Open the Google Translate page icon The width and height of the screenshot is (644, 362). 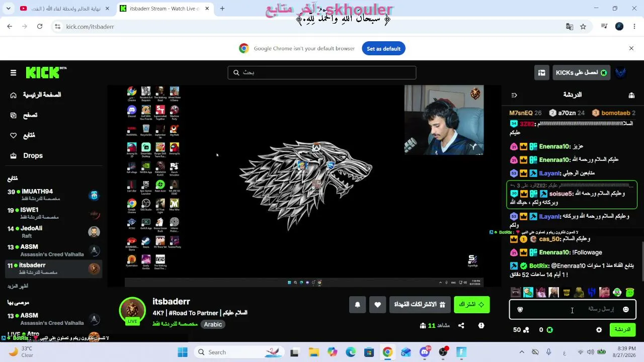point(570,27)
